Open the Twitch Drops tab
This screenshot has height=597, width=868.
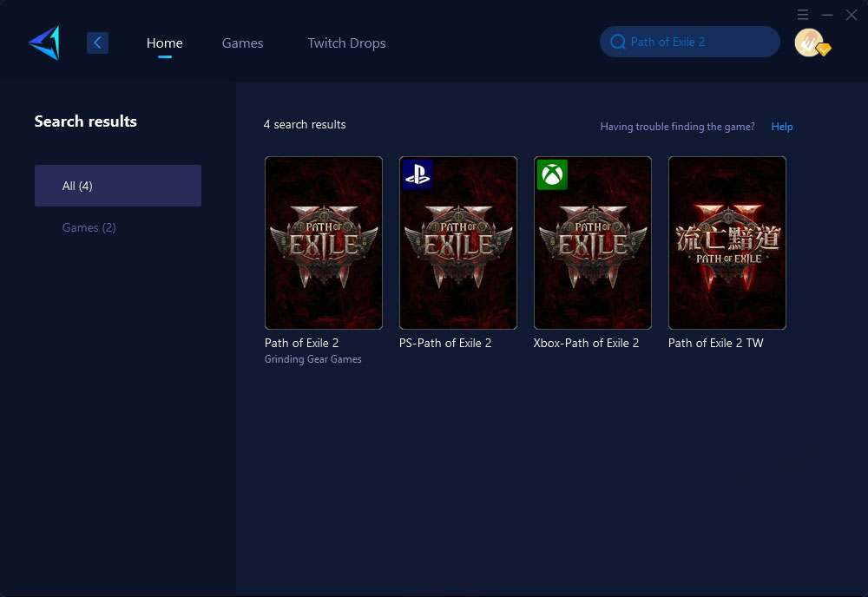(x=346, y=43)
